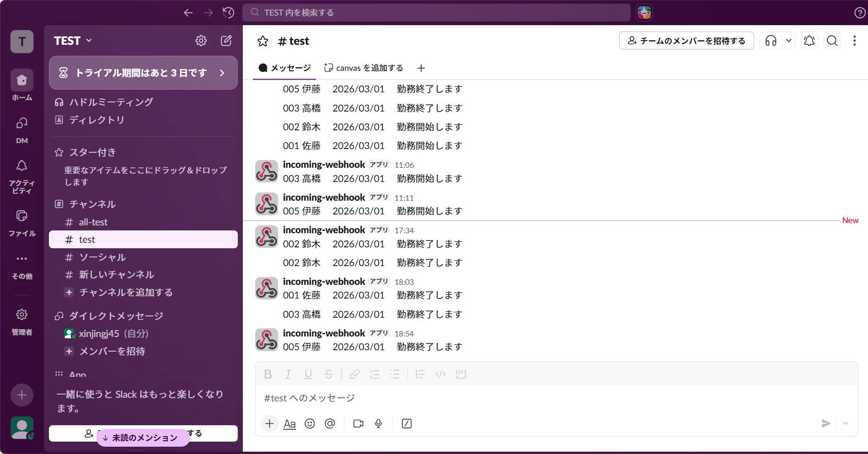Screen dimensions: 868x454
Task: Jump to 未読のメンション
Action: (x=143, y=438)
